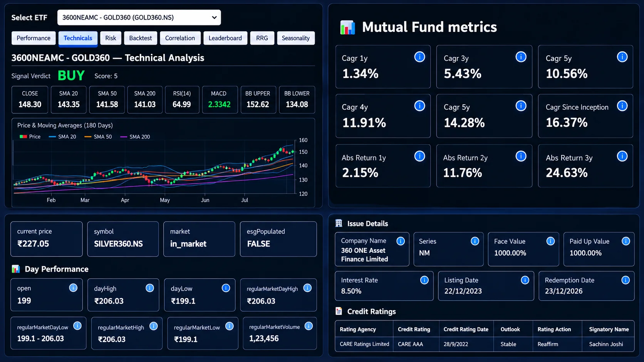Click Listing Date info icon
Screen dimensions: 644x362
(x=525, y=280)
